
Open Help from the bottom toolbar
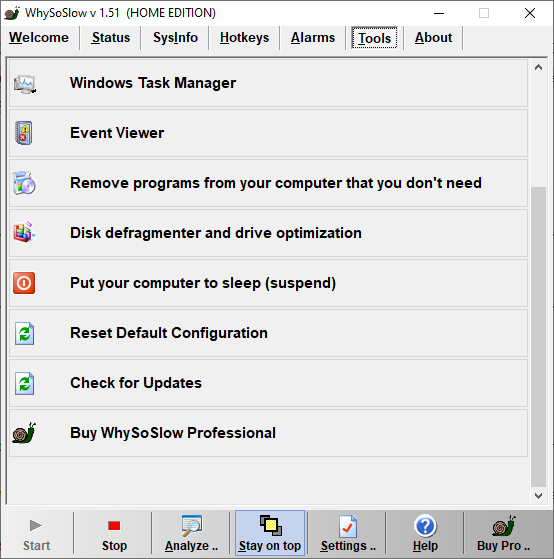(425, 533)
